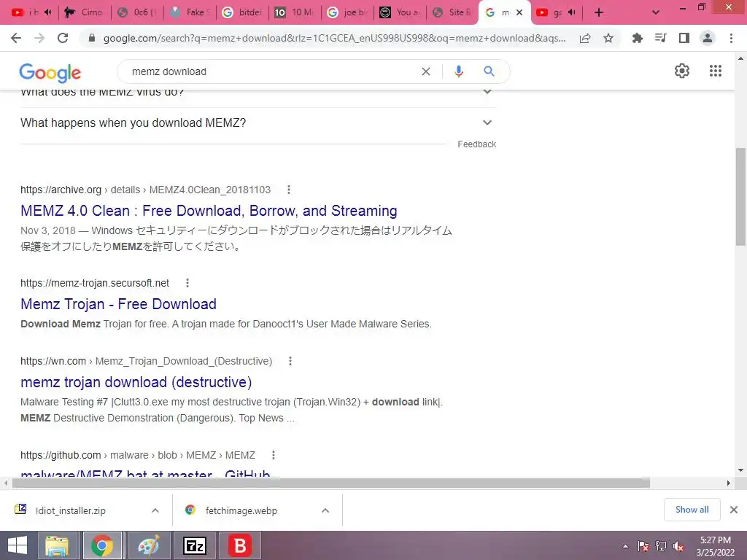
Task: Click the vertical scrollbar thumb
Action: pyautogui.click(x=740, y=196)
